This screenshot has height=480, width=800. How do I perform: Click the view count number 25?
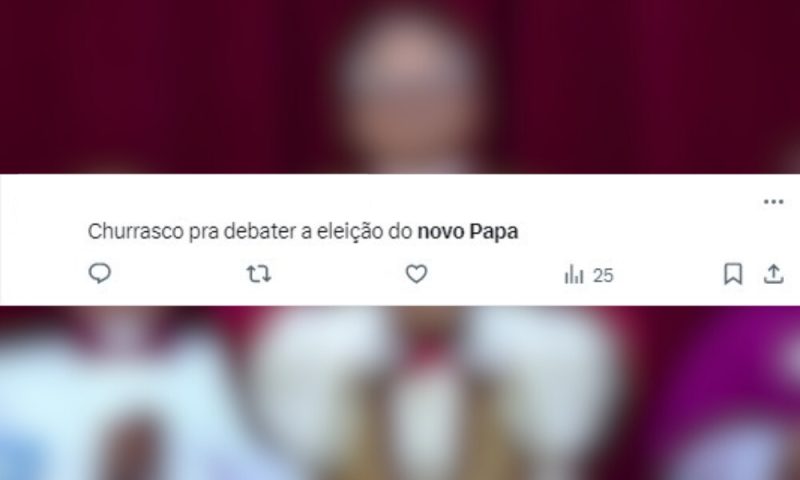(x=603, y=276)
